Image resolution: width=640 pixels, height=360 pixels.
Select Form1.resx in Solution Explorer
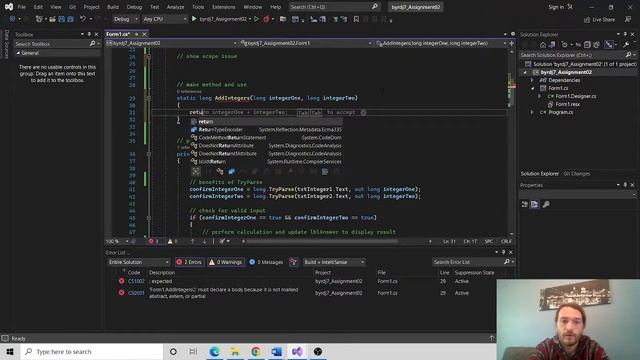pyautogui.click(x=567, y=104)
